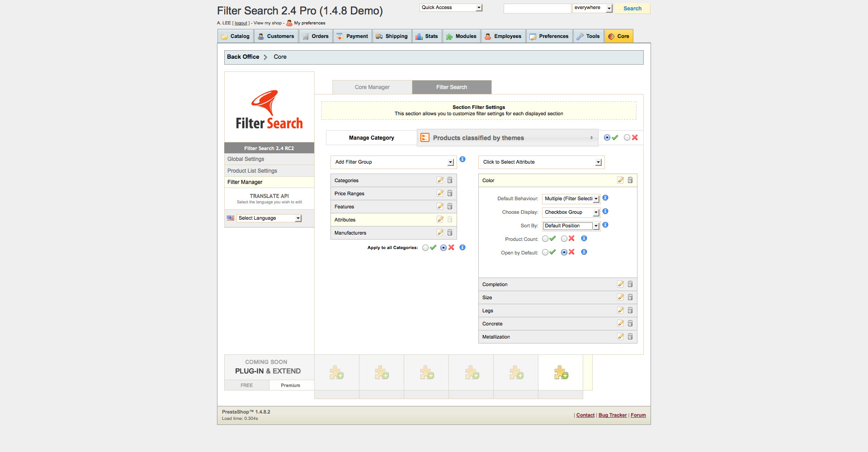868x452 pixels.
Task: Enable Product Count option
Action: 545,239
